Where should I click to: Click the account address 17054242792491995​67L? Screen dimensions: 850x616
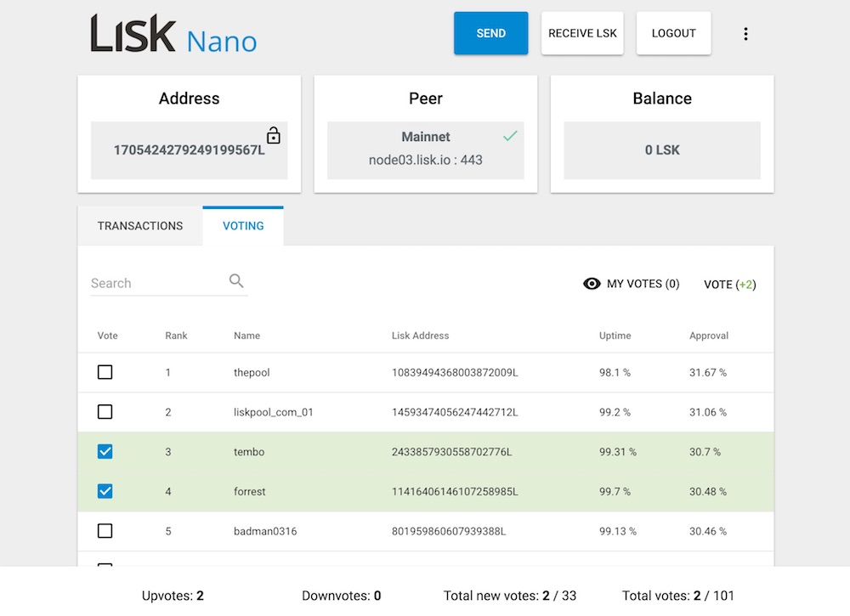(x=190, y=150)
